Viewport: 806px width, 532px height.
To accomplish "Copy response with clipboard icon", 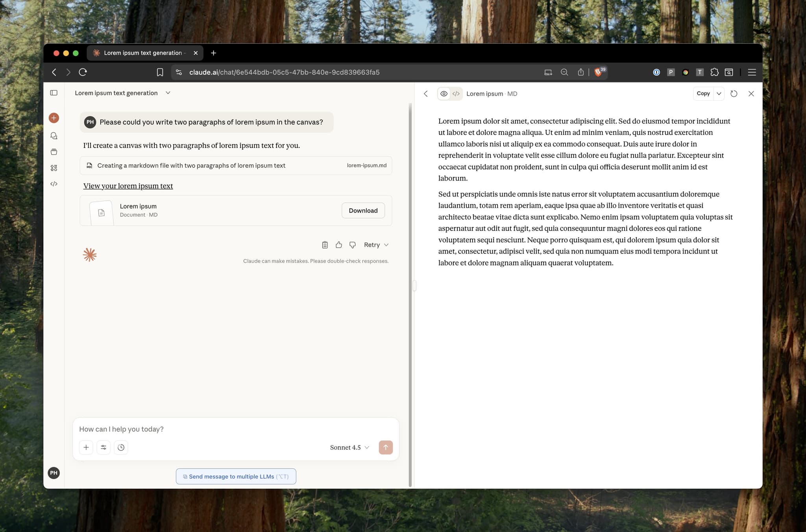I will (x=325, y=245).
